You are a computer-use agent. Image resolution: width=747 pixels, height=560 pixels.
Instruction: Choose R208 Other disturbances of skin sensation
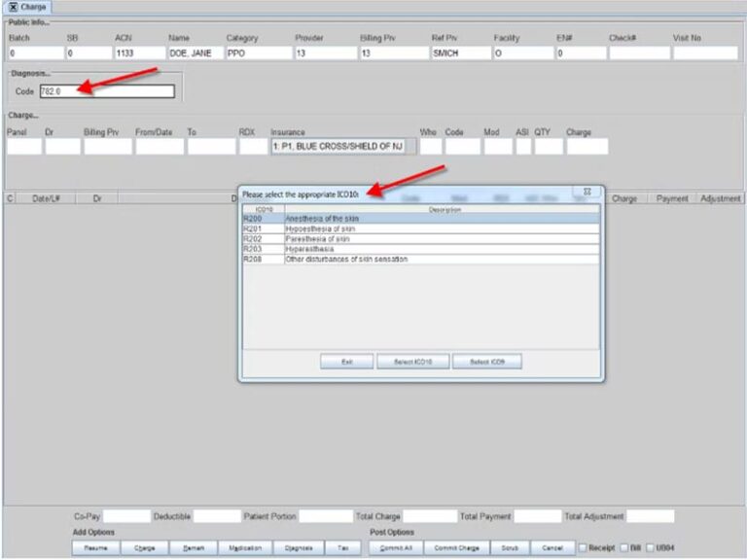tap(421, 259)
